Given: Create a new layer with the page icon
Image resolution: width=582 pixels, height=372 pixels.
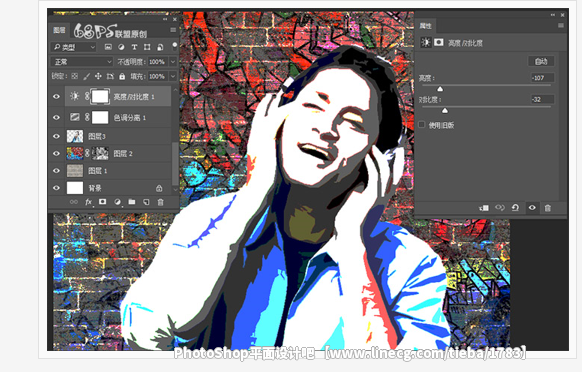Looking at the screenshot, I should click(x=146, y=202).
